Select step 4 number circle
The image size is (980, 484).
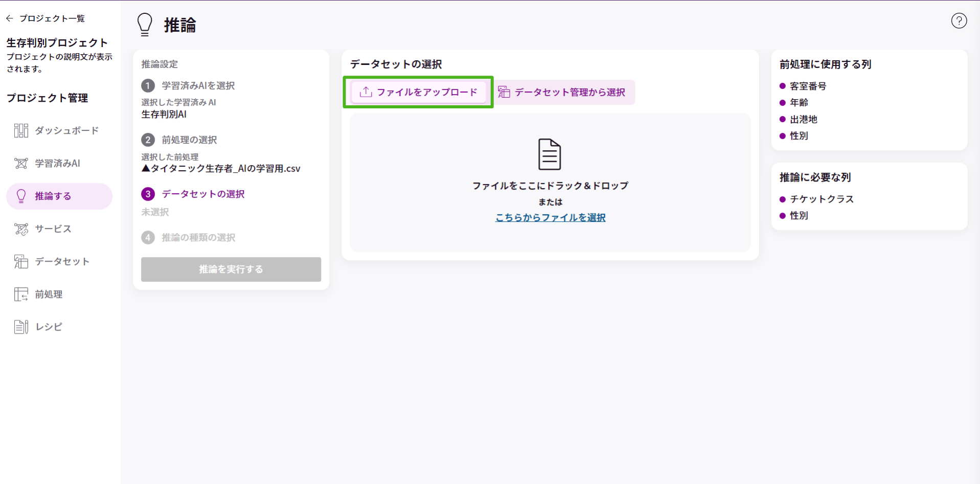click(148, 237)
